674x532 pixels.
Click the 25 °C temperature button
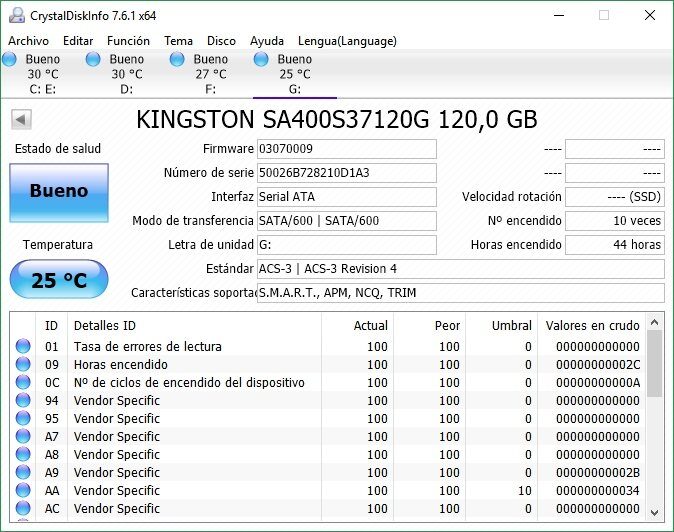click(59, 279)
